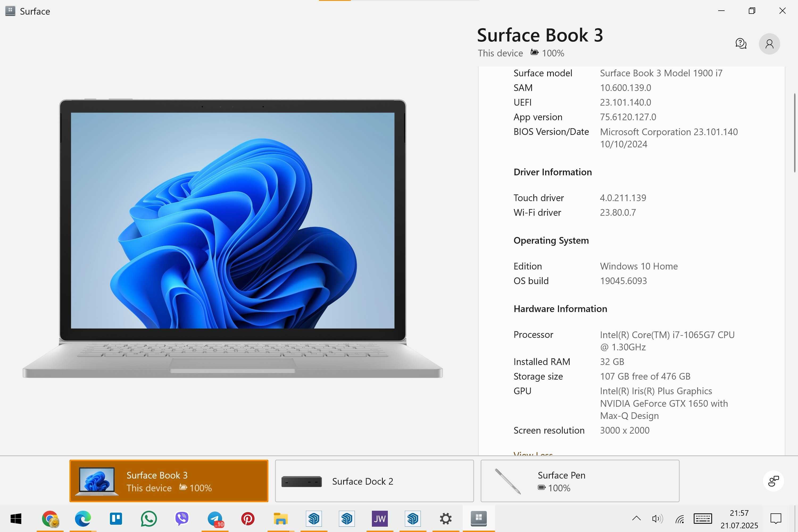The image size is (798, 532).
Task: Click '107 GB free of 476 GB' storage value
Action: pos(645,376)
